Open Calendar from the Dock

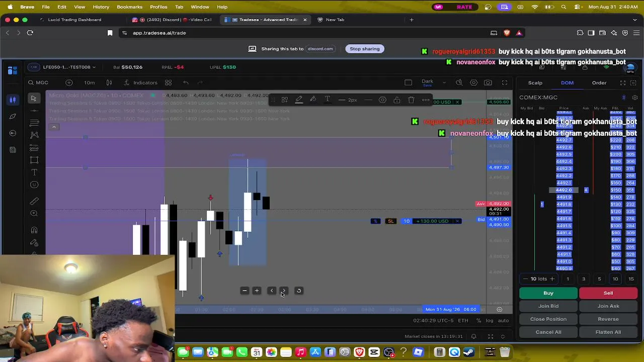(257, 352)
